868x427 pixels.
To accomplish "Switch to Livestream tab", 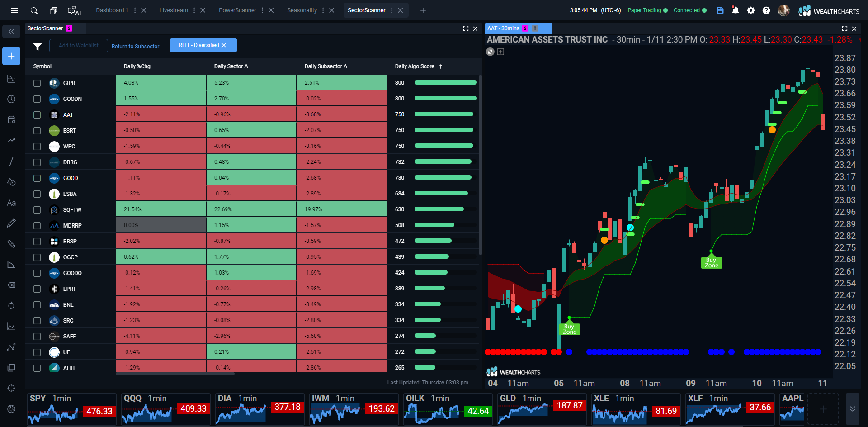I will pyautogui.click(x=174, y=10).
